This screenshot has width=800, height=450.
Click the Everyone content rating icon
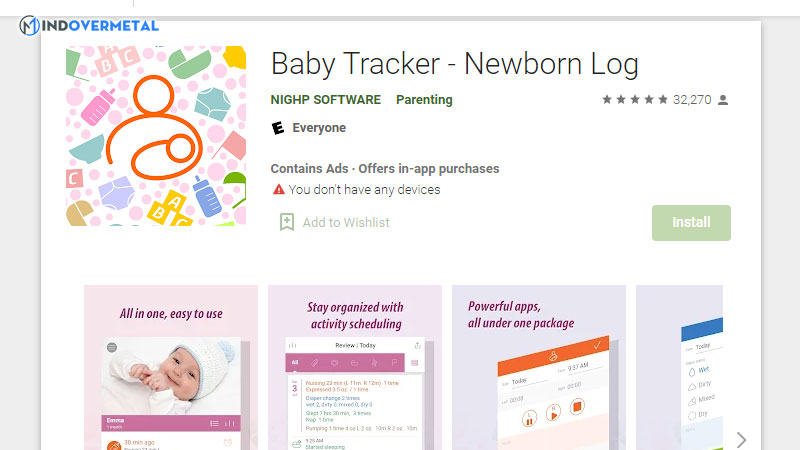click(x=279, y=128)
